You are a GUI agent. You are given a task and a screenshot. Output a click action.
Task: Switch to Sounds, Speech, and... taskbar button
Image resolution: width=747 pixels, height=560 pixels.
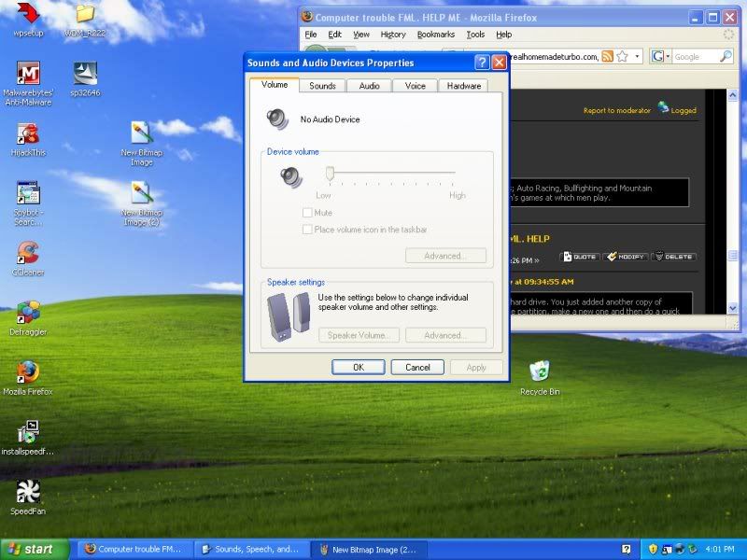(251, 549)
